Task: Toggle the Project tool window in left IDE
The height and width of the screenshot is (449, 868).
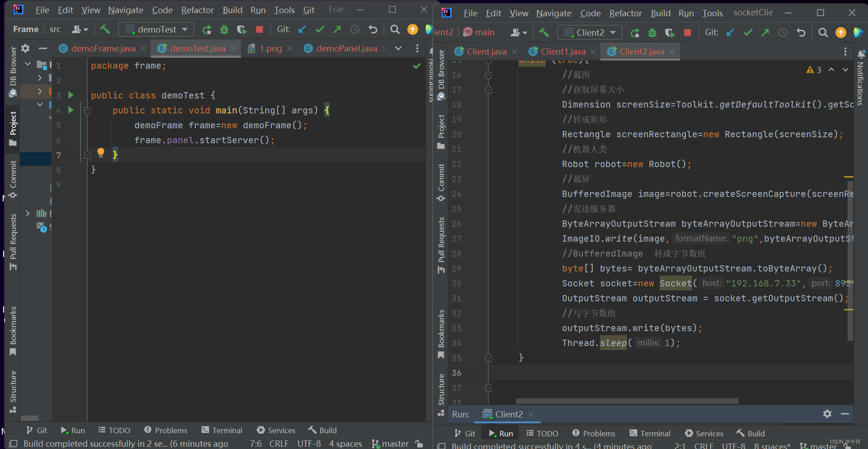Action: click(x=13, y=128)
